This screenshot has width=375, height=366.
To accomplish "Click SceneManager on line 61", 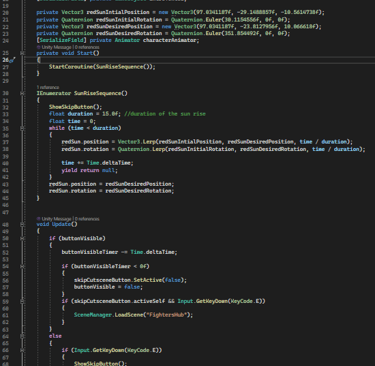I will pyautogui.click(x=93, y=315).
